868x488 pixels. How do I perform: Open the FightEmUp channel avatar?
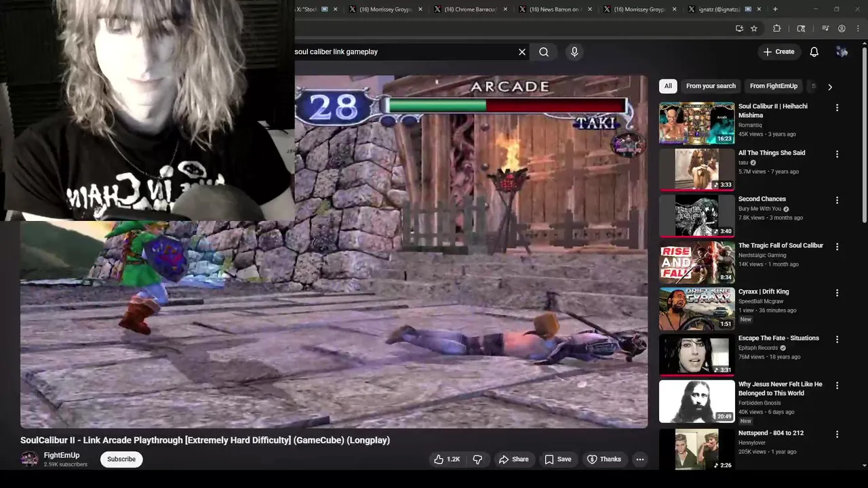[29, 459]
